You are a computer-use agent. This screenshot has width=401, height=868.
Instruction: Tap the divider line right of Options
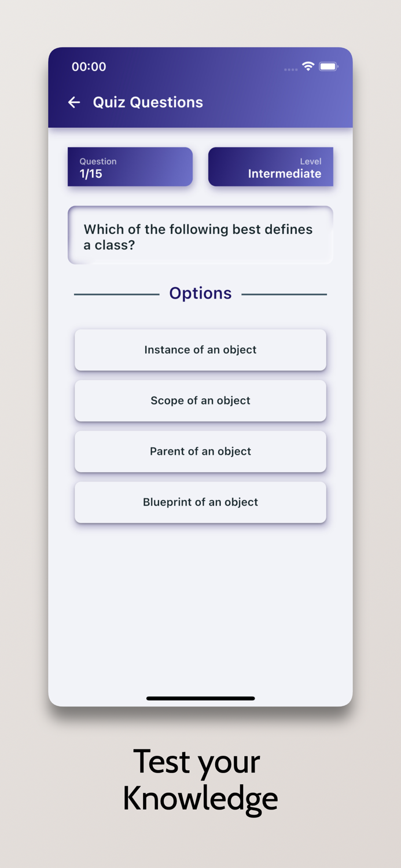tap(286, 295)
